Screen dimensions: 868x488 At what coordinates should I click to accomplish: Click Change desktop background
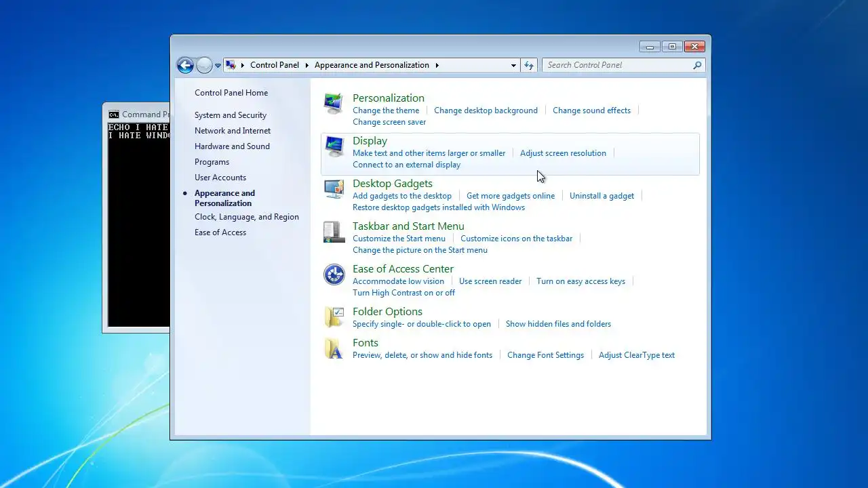[x=486, y=110]
